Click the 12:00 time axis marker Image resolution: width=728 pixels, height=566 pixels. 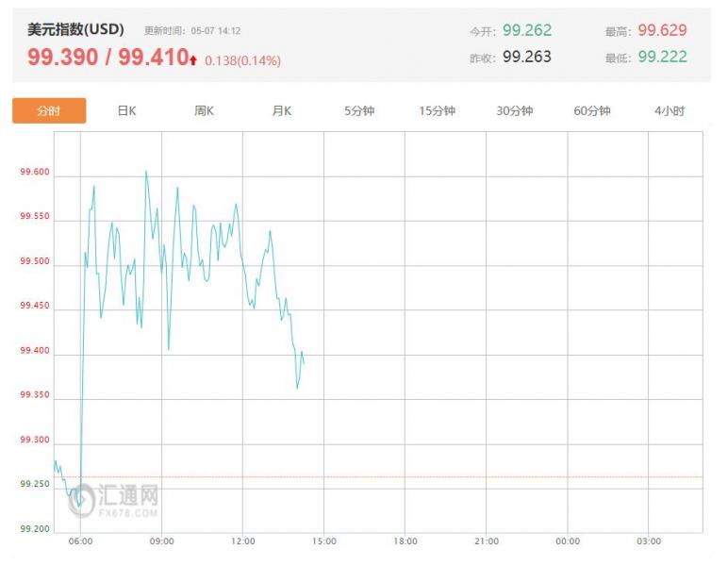pyautogui.click(x=242, y=541)
